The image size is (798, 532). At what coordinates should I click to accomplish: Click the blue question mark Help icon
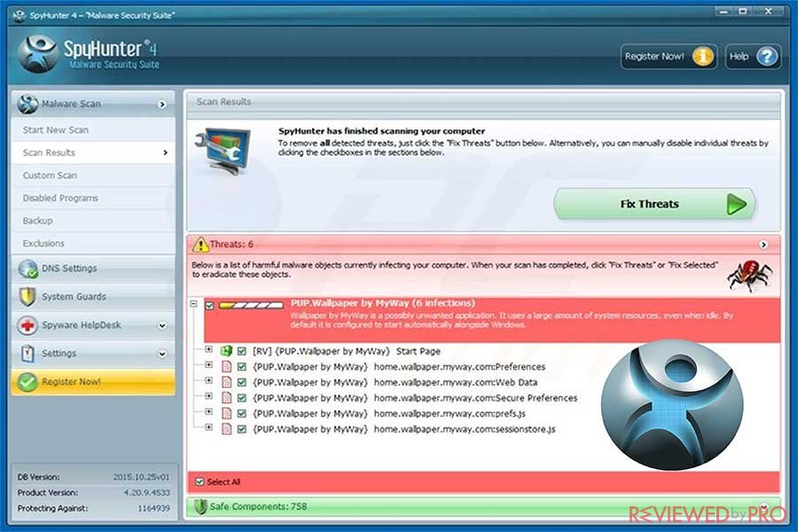click(767, 57)
